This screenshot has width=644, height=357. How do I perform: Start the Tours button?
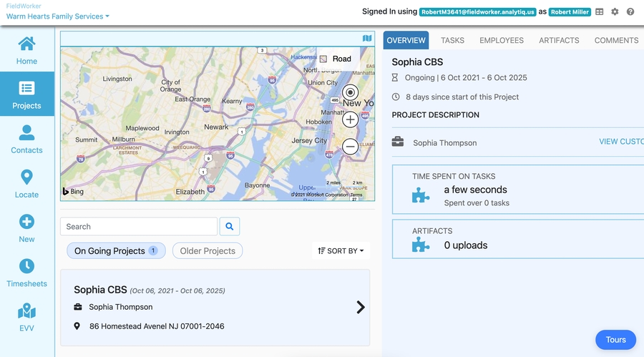click(x=615, y=340)
